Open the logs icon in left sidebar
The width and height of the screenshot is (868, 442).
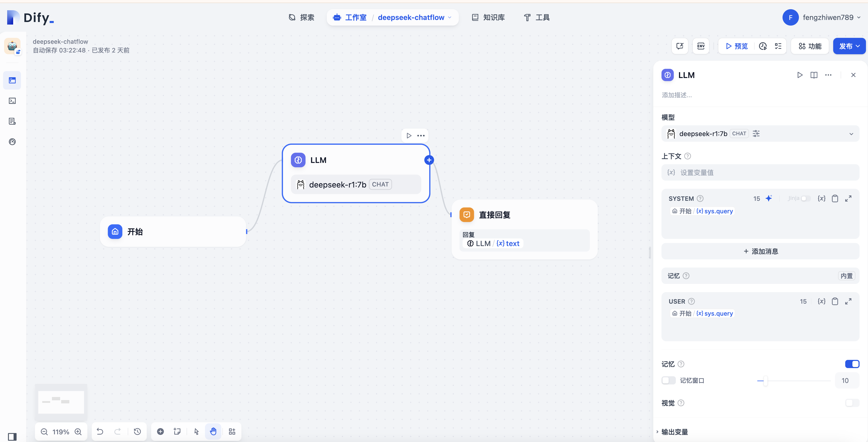coord(13,121)
